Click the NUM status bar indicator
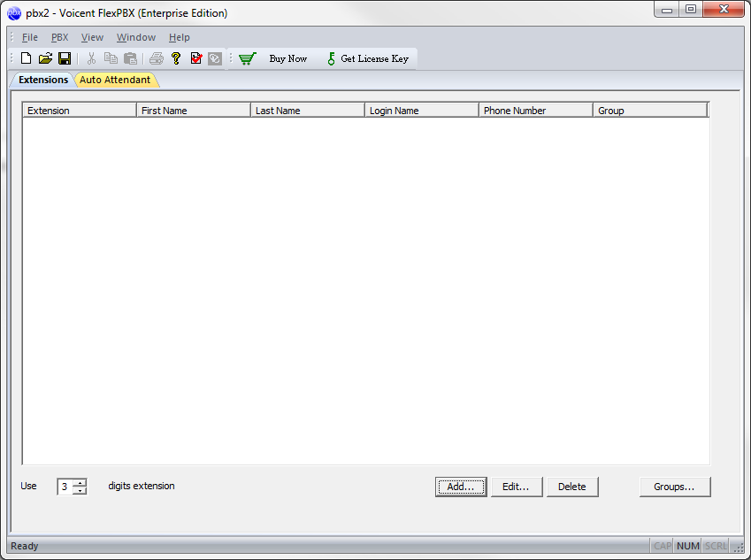Screen dimensions: 751x560 pyautogui.click(x=688, y=546)
